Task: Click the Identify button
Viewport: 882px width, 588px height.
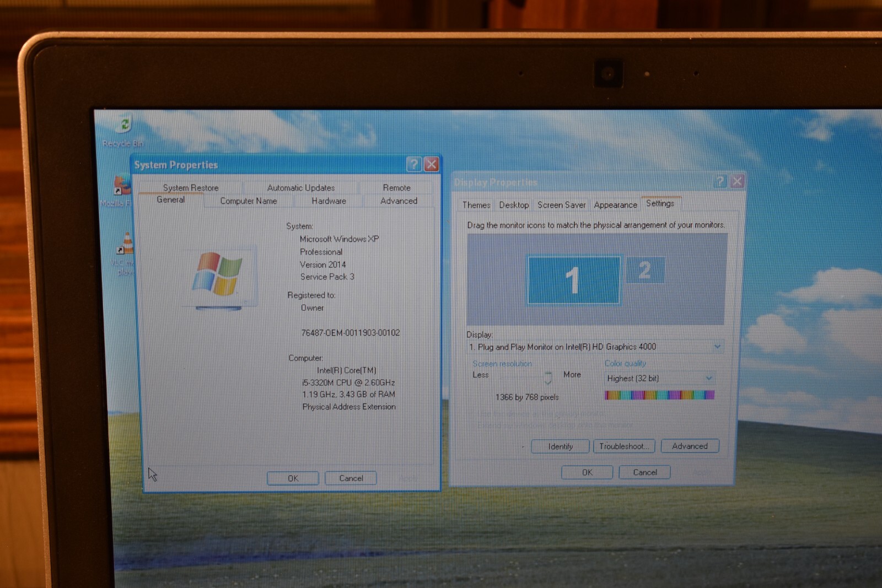Action: [x=560, y=446]
